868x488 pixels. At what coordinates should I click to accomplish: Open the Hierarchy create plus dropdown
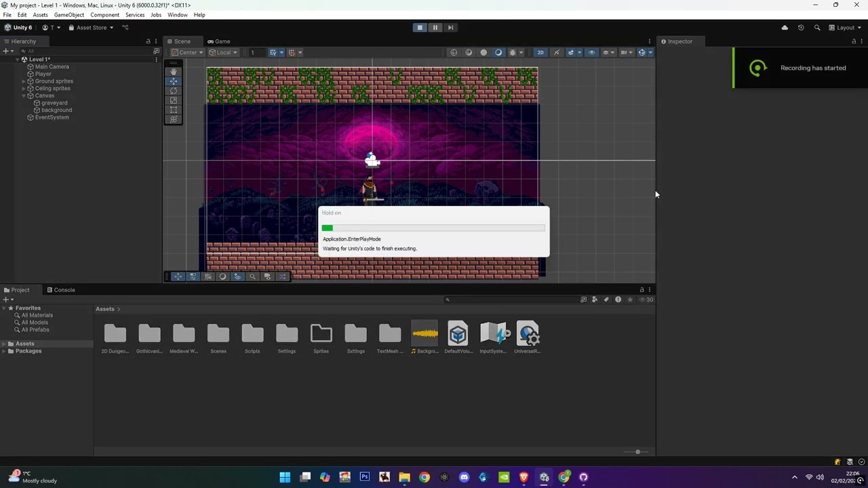(x=8, y=52)
